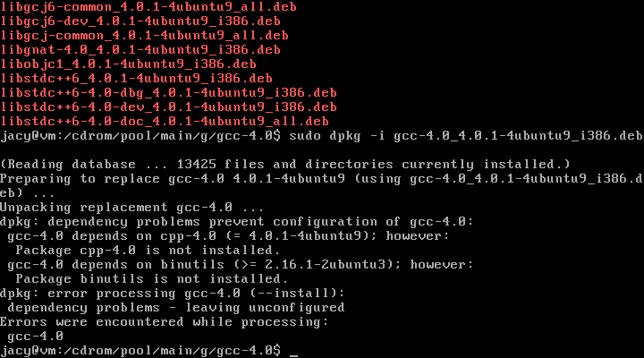
Task: Click the dependency problems prevent configuration line
Action: click(x=236, y=222)
